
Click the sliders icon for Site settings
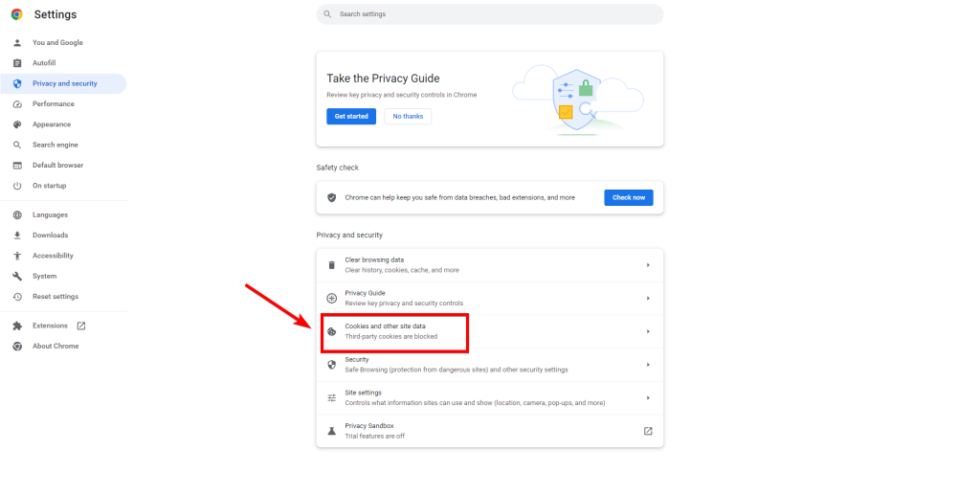332,397
